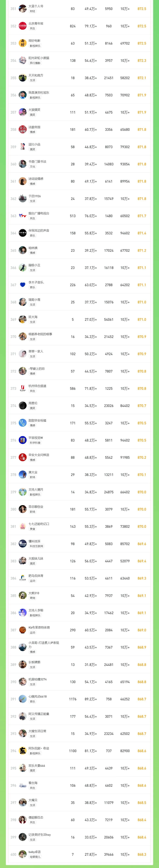The width and height of the screenshot is (159, 868).
Task: Select 李木子音乐 blue heart avatar
Action: 23,285
